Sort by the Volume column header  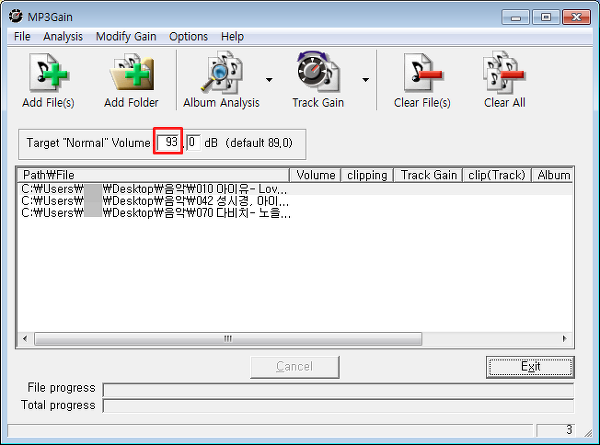point(315,175)
